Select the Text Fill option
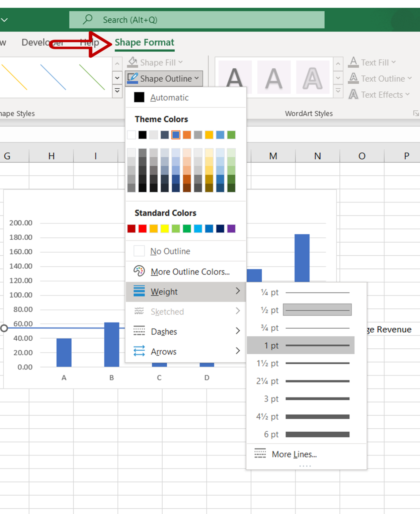 (x=373, y=62)
